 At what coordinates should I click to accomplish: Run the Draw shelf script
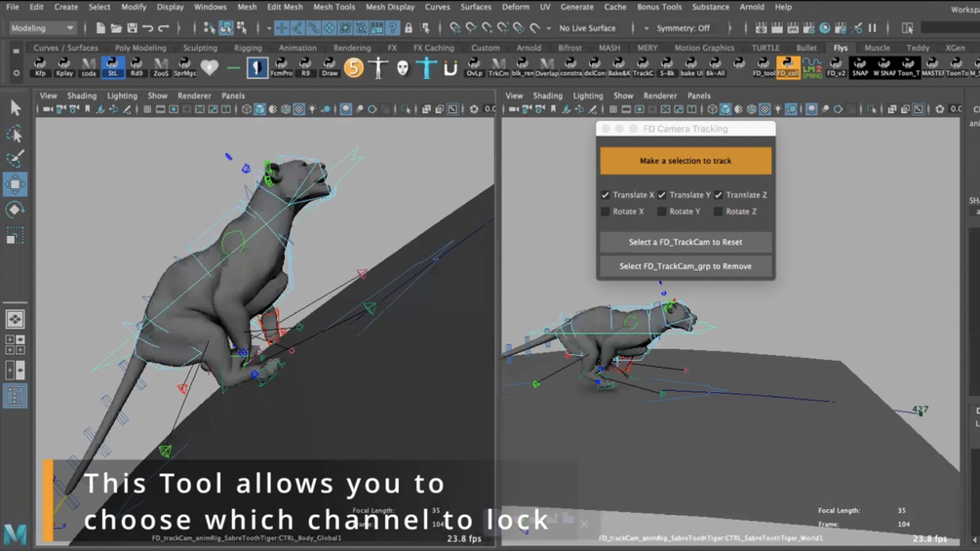pos(330,67)
